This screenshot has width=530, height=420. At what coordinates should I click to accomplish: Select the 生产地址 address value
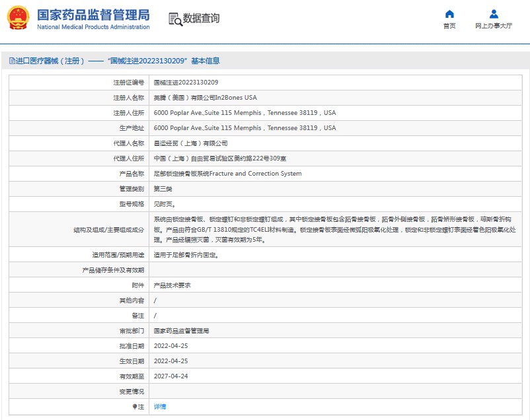[245, 128]
